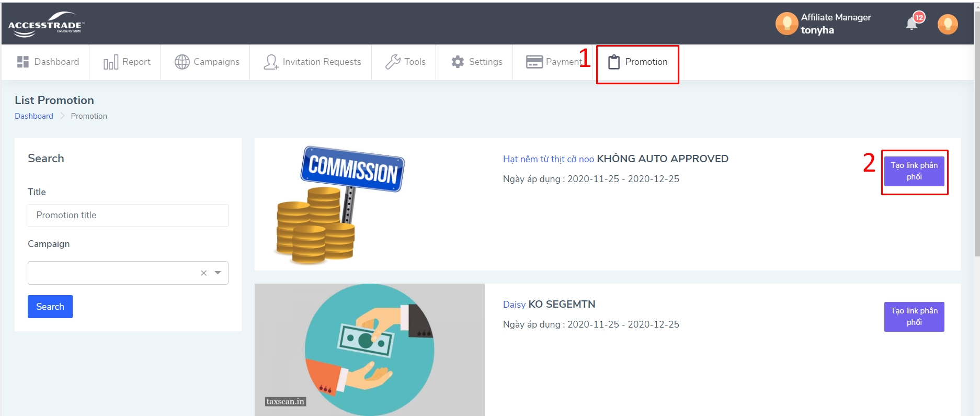
Task: Clear the Campaign selection with the X
Action: click(x=204, y=273)
